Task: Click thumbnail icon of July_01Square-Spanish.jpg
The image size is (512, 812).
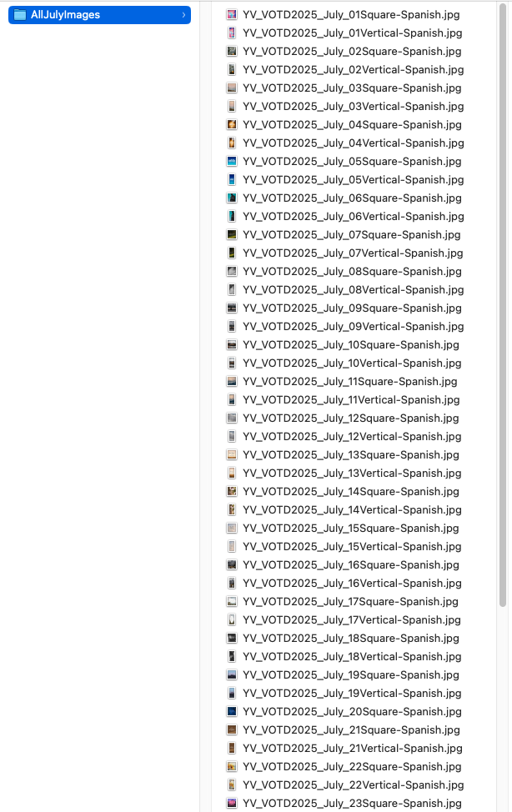Action: (x=232, y=14)
